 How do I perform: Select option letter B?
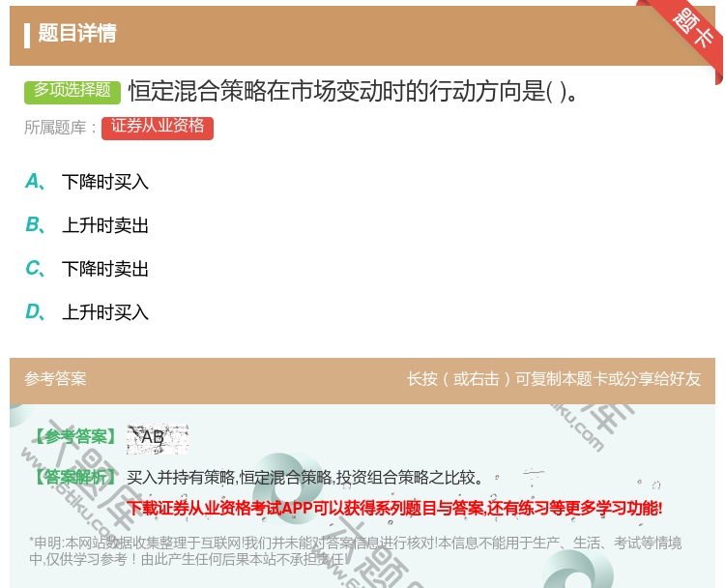pos(34,225)
